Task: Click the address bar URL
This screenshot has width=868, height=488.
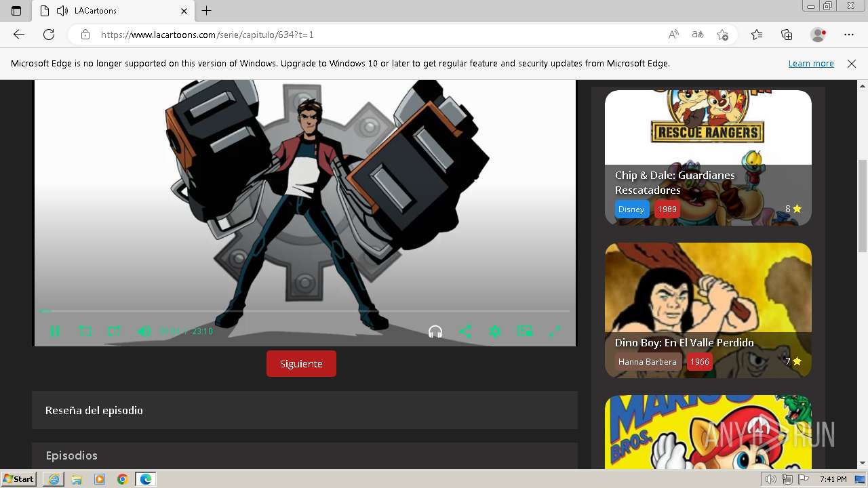Action: tap(208, 35)
